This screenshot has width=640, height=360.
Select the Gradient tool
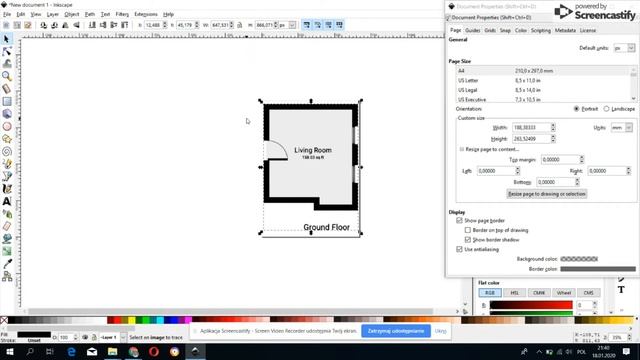click(x=7, y=251)
